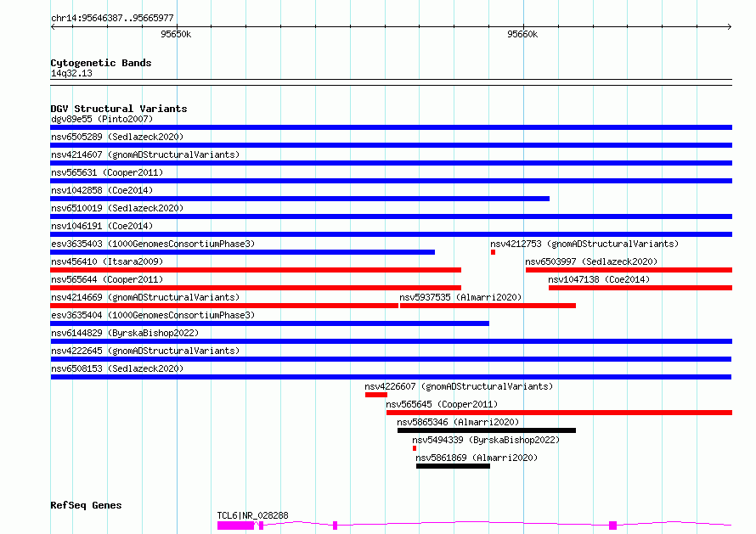
Task: Click the black bar under nsv5865346
Action: [487, 430]
